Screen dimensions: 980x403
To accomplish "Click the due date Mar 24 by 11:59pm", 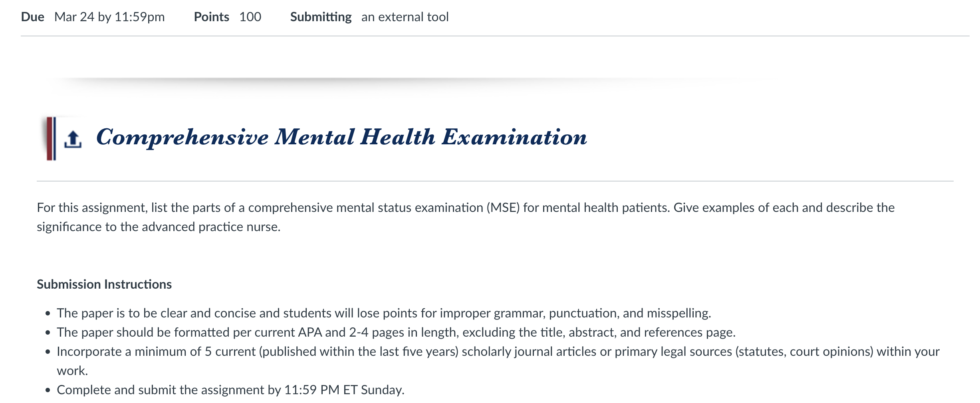I will (x=109, y=17).
